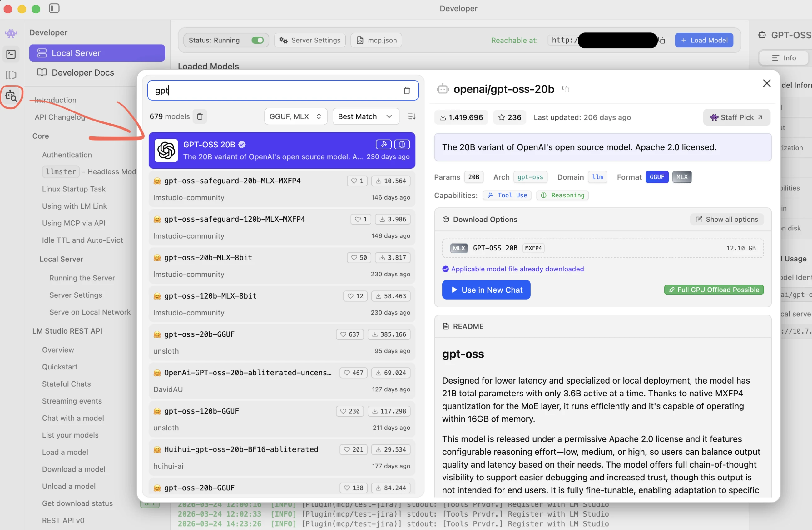Open the GGUF, MLX format filter dropdown
This screenshot has width=812, height=530.
pyautogui.click(x=295, y=117)
